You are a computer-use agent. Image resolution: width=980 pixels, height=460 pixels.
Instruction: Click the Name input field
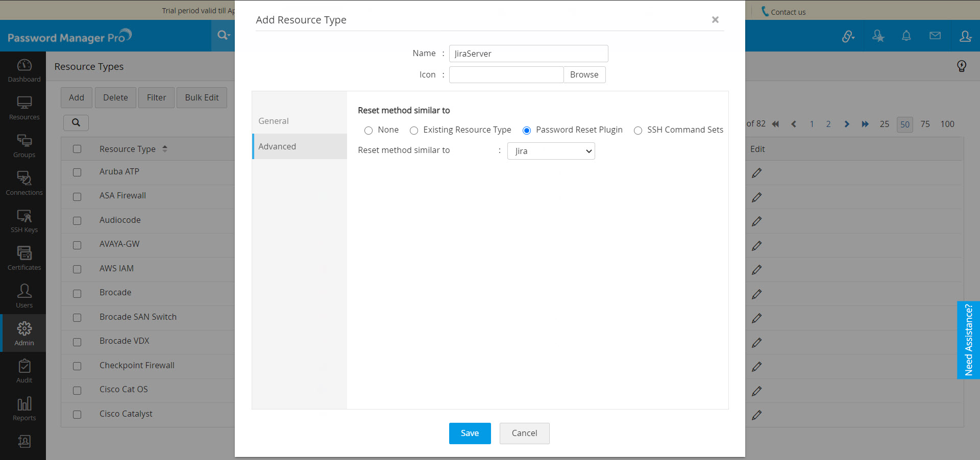point(528,54)
